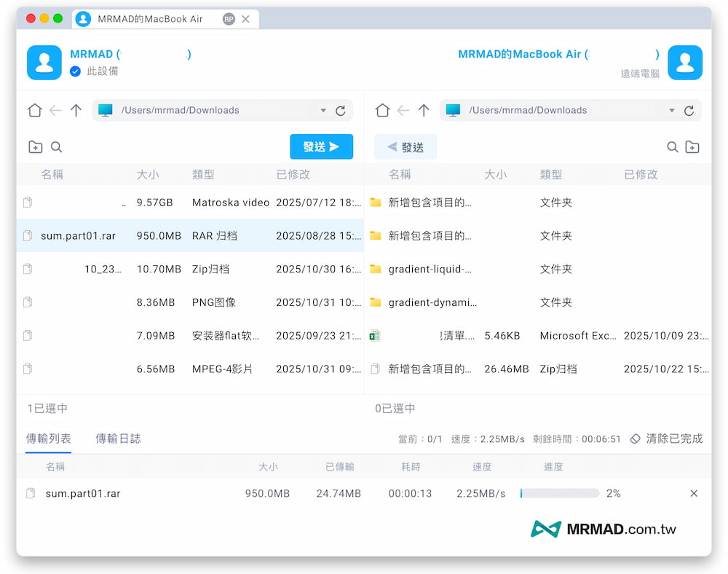The image size is (728, 574).
Task: Open the local path dropdown arrow
Action: (x=323, y=110)
